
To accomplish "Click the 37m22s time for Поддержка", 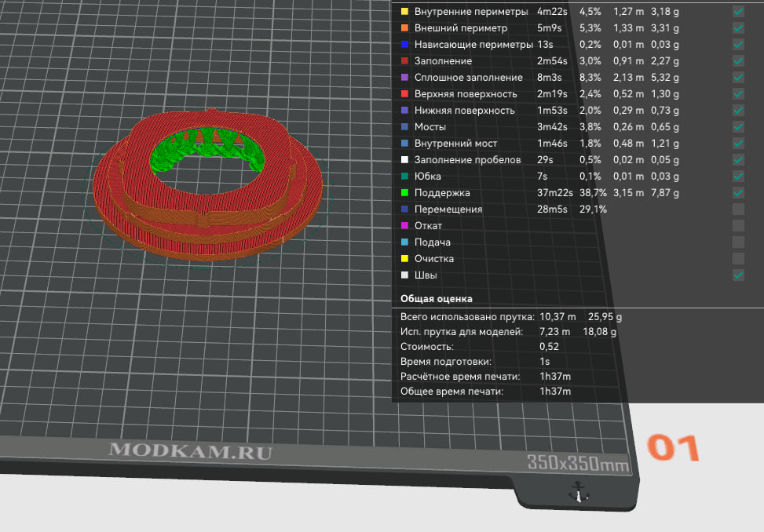I will pyautogui.click(x=554, y=193).
